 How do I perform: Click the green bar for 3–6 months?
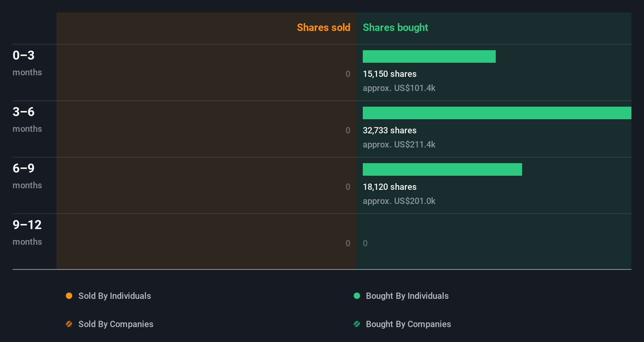point(497,113)
